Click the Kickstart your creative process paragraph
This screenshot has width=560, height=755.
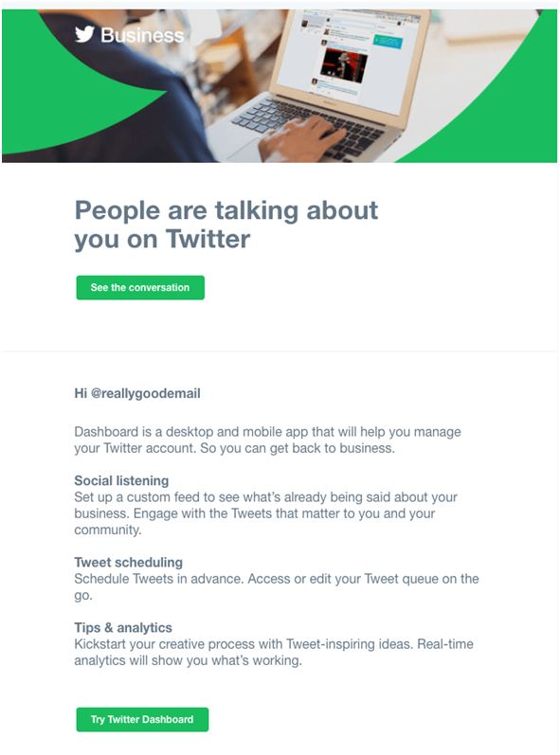tap(274, 652)
